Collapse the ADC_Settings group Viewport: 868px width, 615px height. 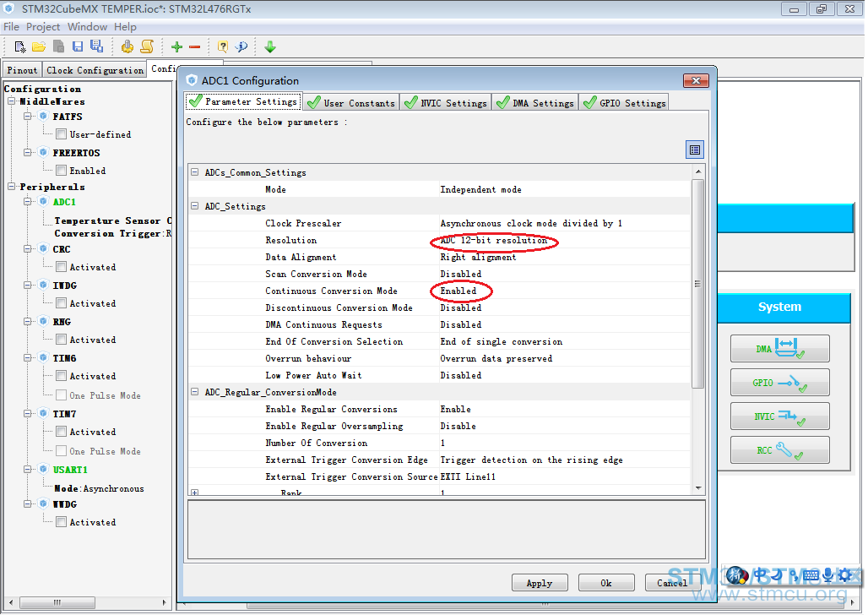(x=195, y=205)
